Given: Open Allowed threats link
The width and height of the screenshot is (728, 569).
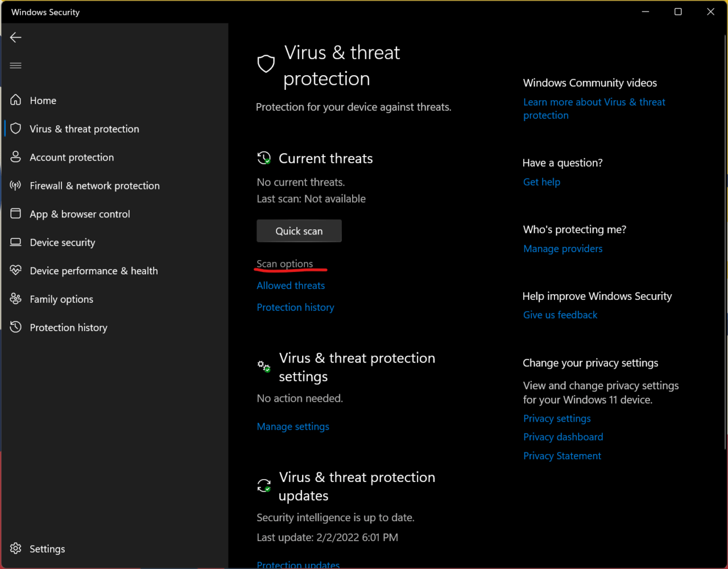Looking at the screenshot, I should pyautogui.click(x=291, y=286).
